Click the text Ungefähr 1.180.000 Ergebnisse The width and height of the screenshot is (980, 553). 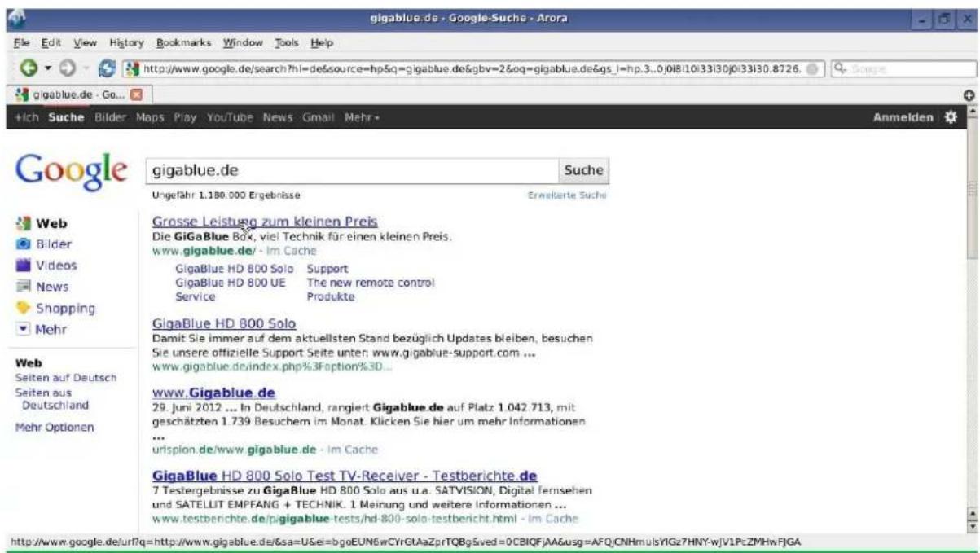point(226,196)
